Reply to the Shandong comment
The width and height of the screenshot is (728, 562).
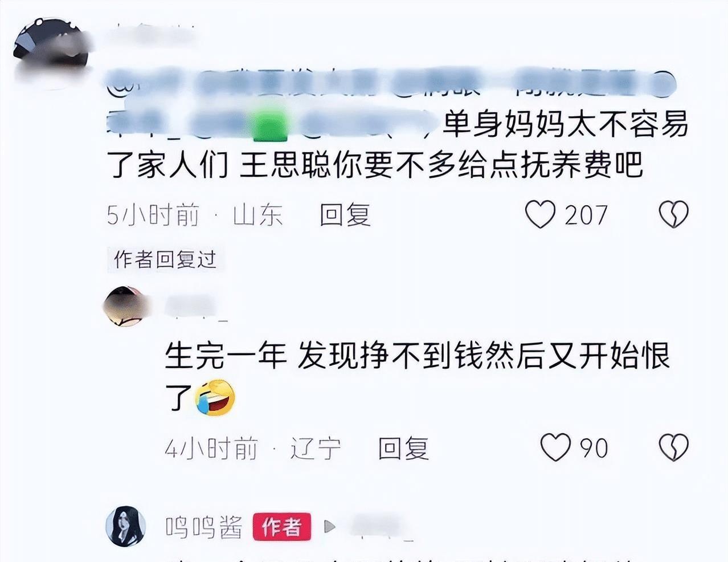pyautogui.click(x=345, y=215)
